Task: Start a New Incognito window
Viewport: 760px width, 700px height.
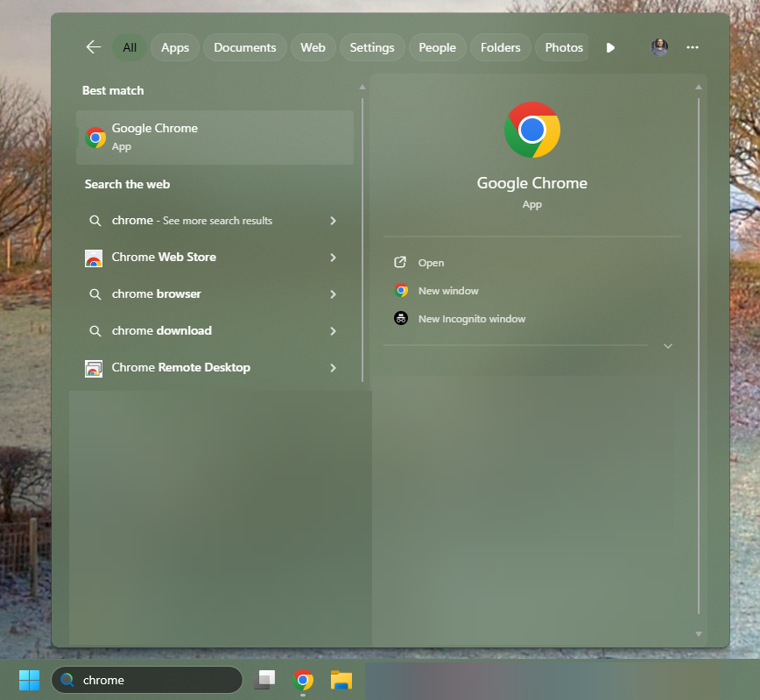Action: click(x=471, y=319)
